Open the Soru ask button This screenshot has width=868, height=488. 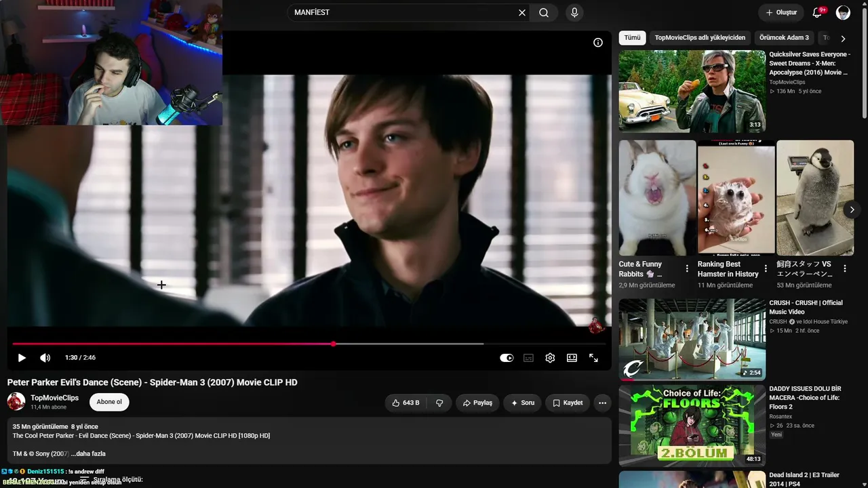click(x=522, y=403)
